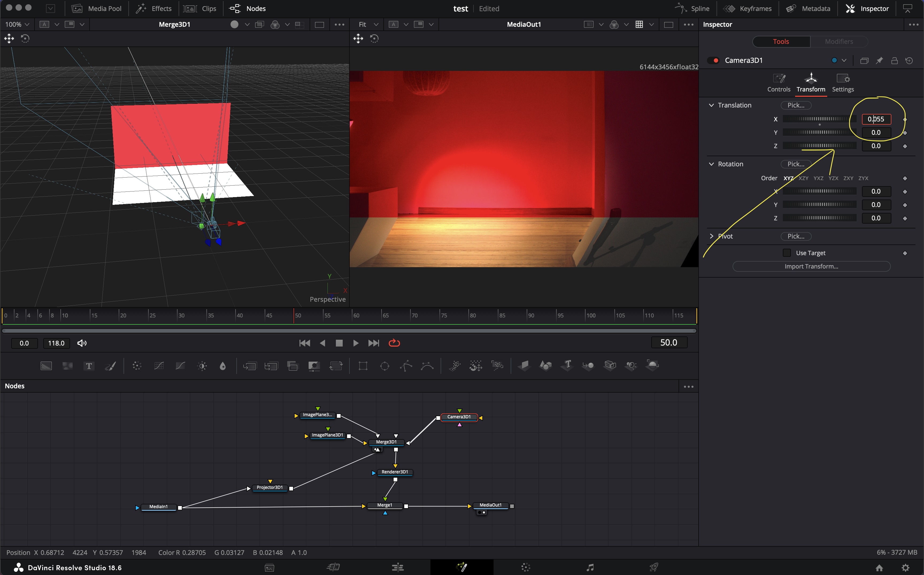Open the 100% zoom dropdown

pyautogui.click(x=17, y=24)
